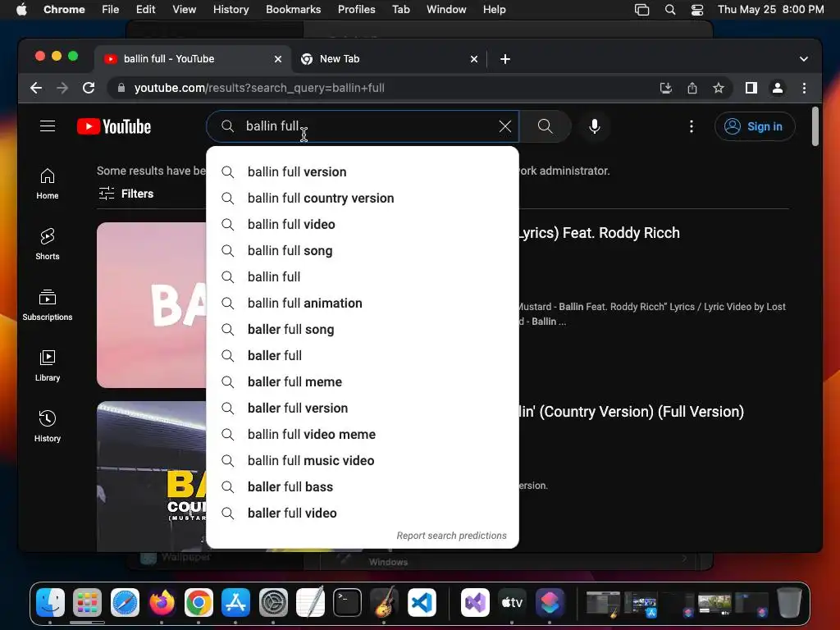
Task: Open Firefox from the dock
Action: coord(162,602)
